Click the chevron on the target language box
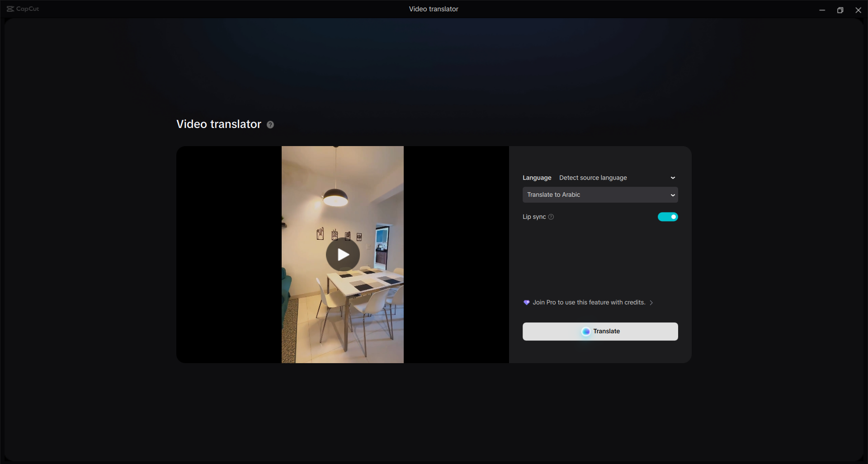Viewport: 868px width, 464px height. pyautogui.click(x=672, y=194)
